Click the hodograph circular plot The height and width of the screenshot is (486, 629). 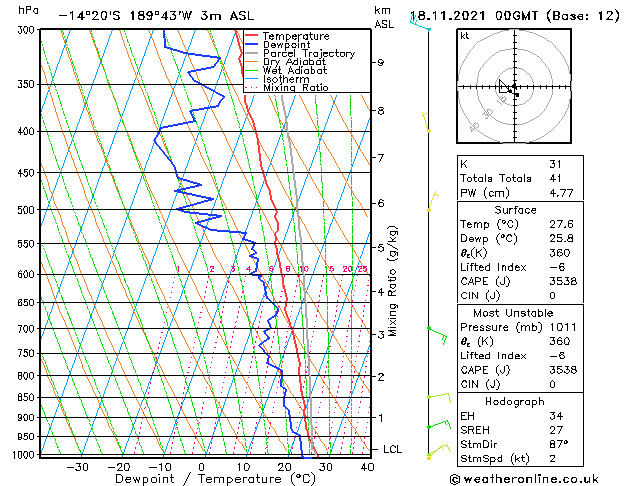pyautogui.click(x=514, y=86)
